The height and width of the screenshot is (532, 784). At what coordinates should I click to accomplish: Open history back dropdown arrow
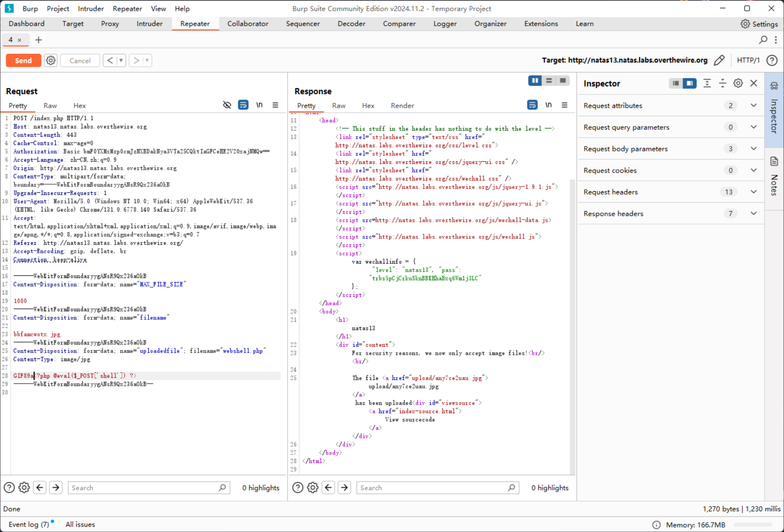tap(121, 60)
